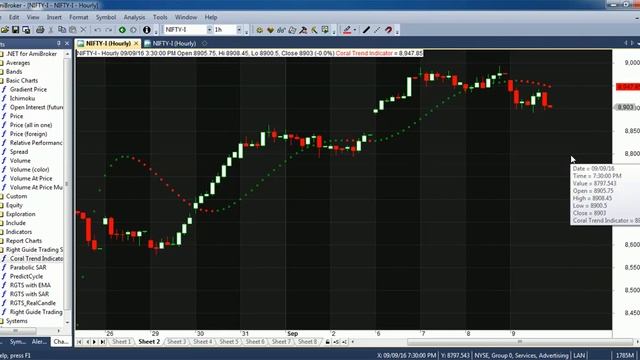Click the Cut scissors icon
The image size is (640, 360).
[x=51, y=30]
